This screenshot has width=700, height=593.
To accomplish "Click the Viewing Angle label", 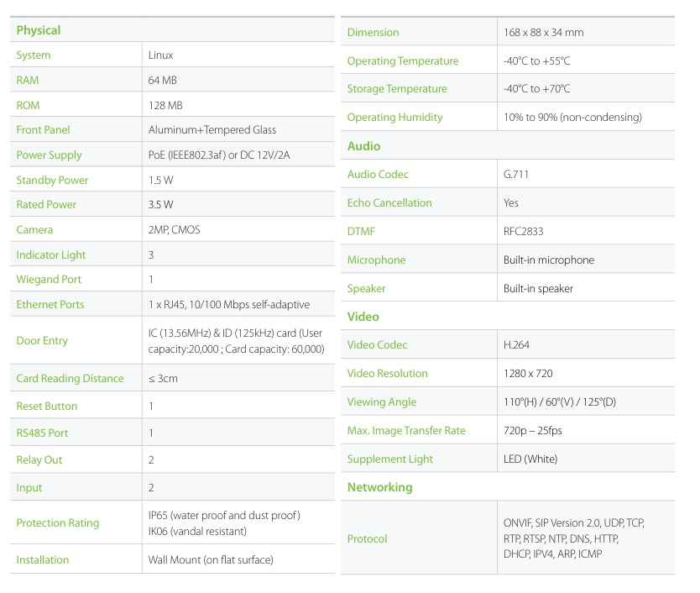I will click(x=382, y=402).
